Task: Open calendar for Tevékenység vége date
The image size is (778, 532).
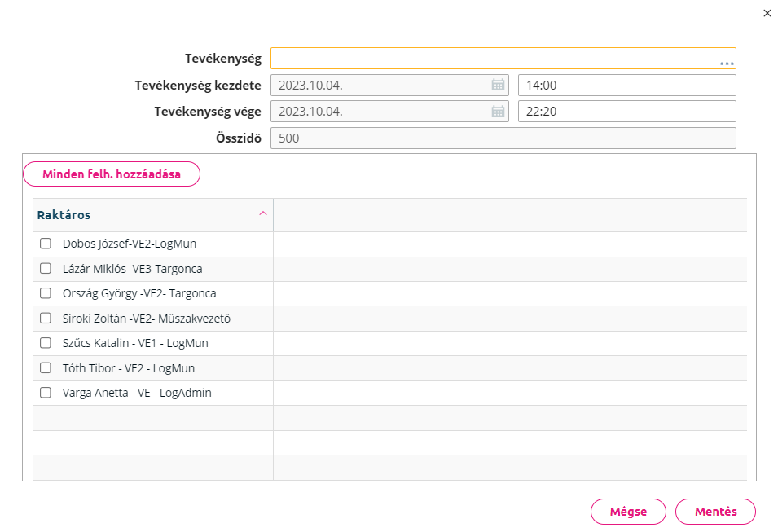Action: click(498, 111)
